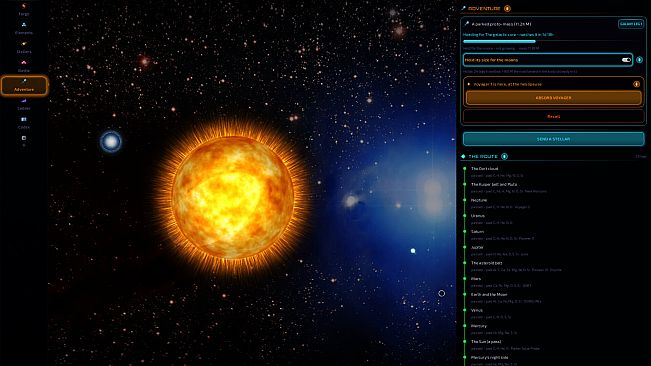Select the Adventure sidebar item

pyautogui.click(x=24, y=85)
